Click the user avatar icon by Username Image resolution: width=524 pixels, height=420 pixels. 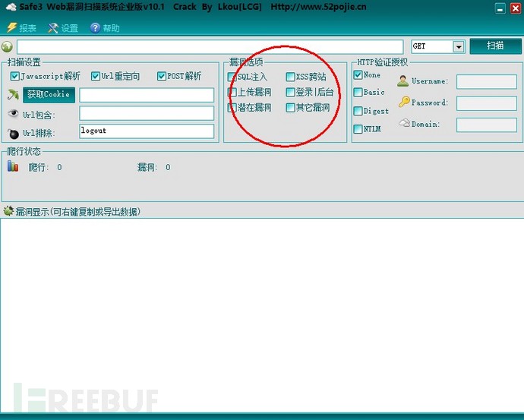[403, 81]
